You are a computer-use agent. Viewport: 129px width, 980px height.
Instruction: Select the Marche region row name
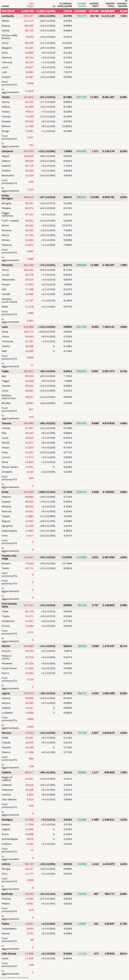[6, 646]
